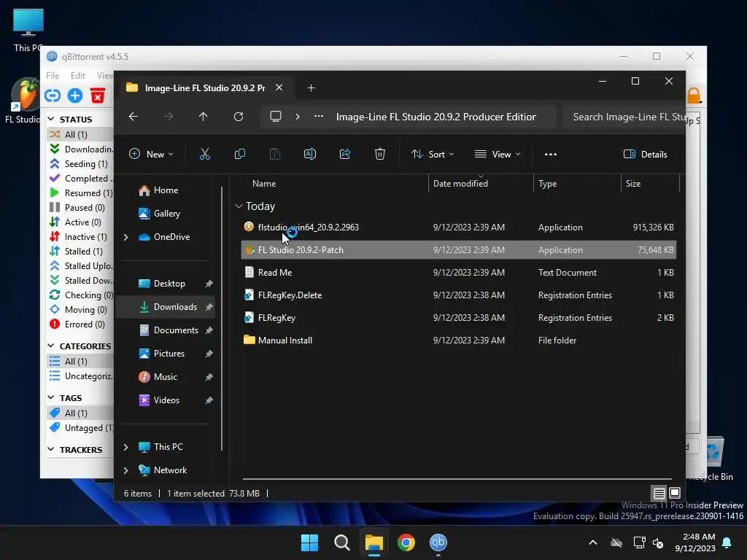The image size is (747, 560).
Task: Open Google Chrome from taskbar
Action: [x=406, y=542]
